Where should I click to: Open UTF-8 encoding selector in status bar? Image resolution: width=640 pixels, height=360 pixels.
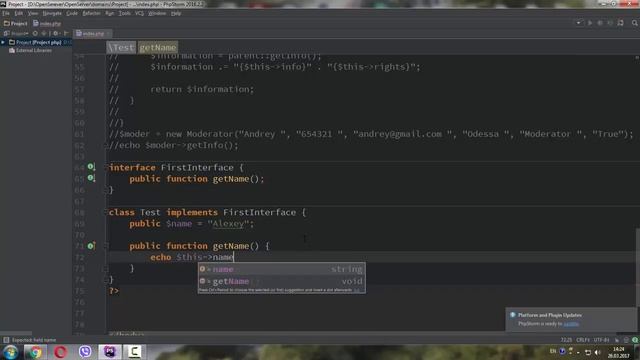[x=601, y=340]
